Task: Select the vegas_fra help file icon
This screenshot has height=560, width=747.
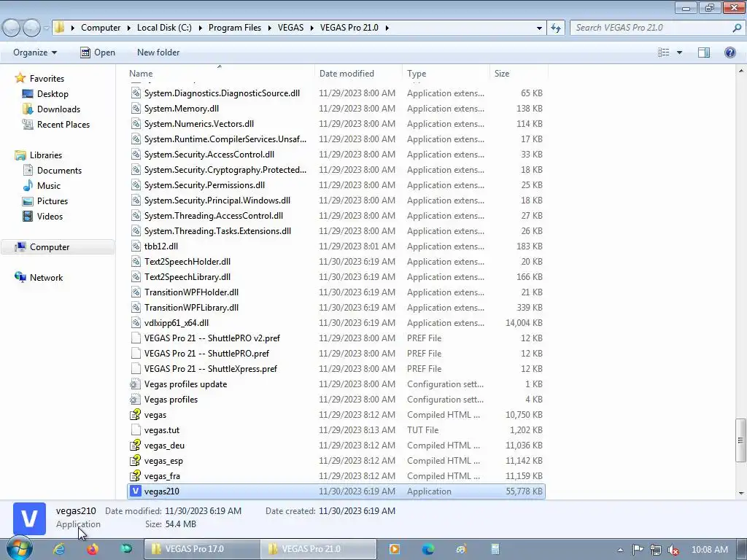Action: pyautogui.click(x=136, y=475)
